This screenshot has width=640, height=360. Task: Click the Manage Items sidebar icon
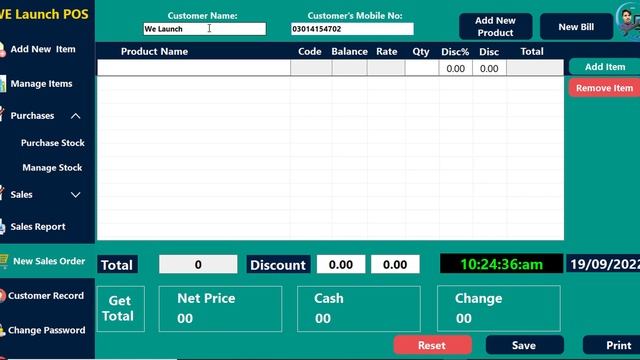[x=3, y=84]
